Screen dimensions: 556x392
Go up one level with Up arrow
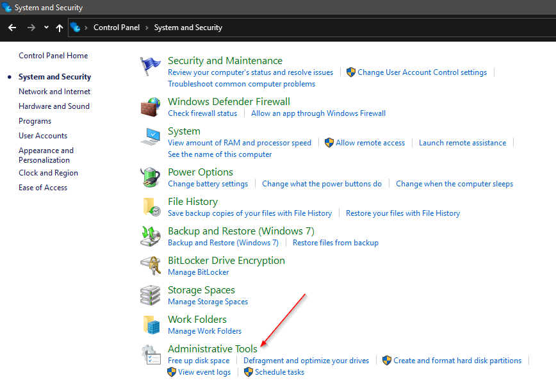coord(59,28)
